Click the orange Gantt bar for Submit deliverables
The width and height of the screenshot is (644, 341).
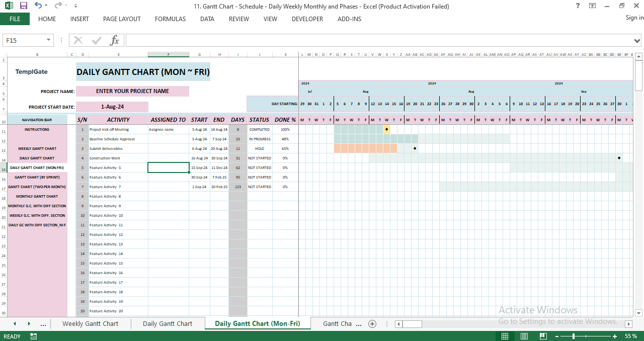[x=365, y=148]
